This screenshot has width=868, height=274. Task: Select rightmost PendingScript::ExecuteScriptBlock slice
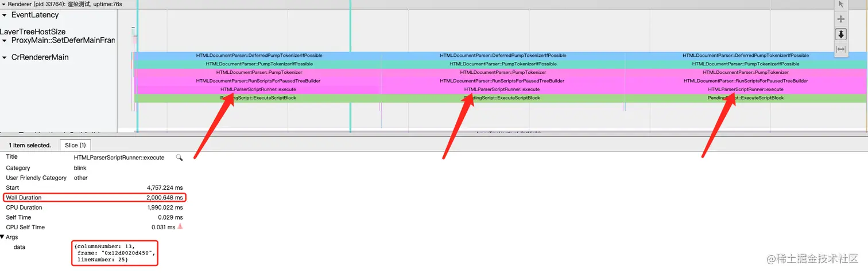click(746, 98)
